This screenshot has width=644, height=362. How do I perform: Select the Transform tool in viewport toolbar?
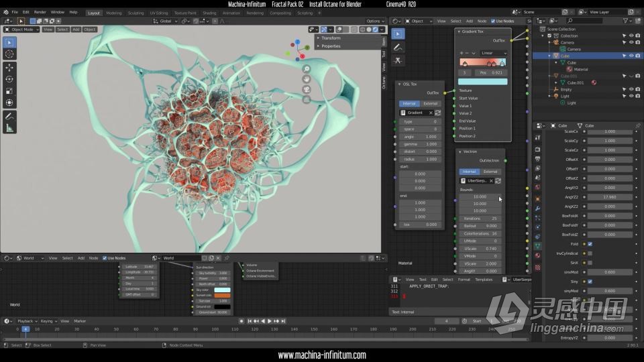pyautogui.click(x=9, y=103)
